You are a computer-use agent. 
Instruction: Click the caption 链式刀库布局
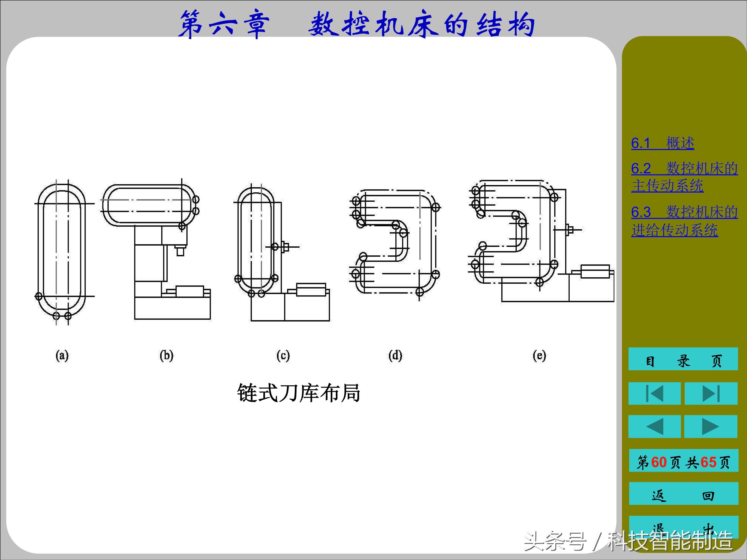tap(299, 393)
